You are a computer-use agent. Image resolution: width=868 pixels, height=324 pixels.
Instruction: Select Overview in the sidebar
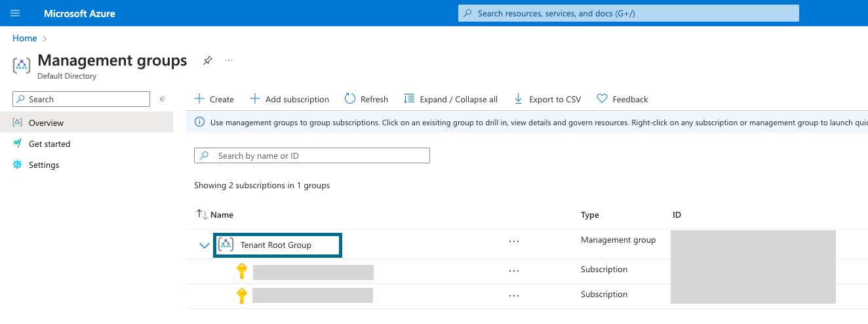pos(46,123)
